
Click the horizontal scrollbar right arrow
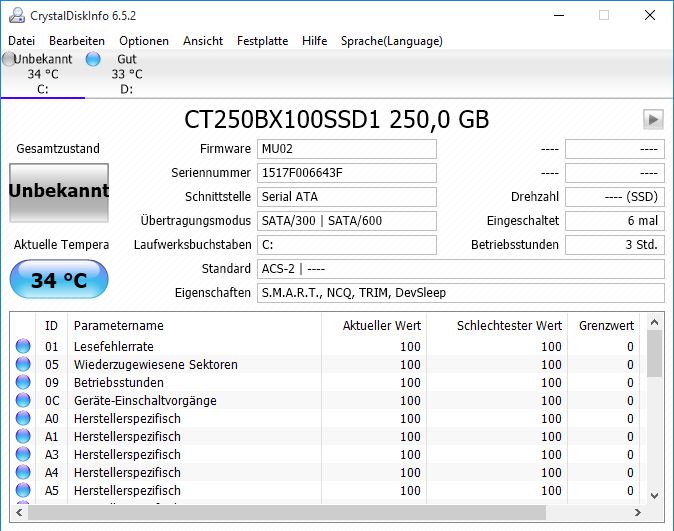point(638,513)
